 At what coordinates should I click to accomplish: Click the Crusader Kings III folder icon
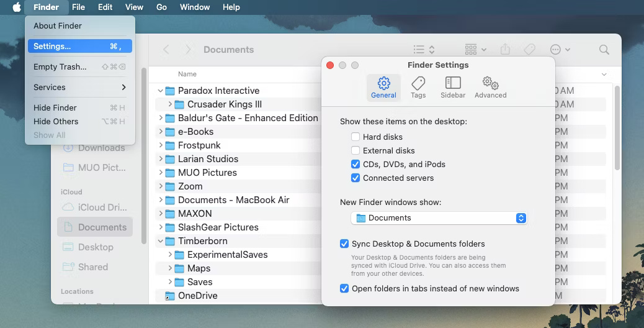click(x=179, y=104)
